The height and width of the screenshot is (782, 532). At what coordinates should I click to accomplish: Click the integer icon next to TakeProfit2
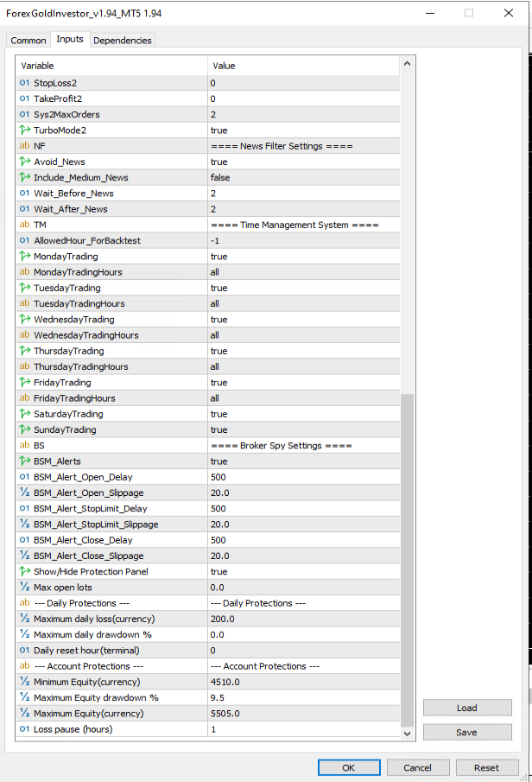(x=24, y=99)
